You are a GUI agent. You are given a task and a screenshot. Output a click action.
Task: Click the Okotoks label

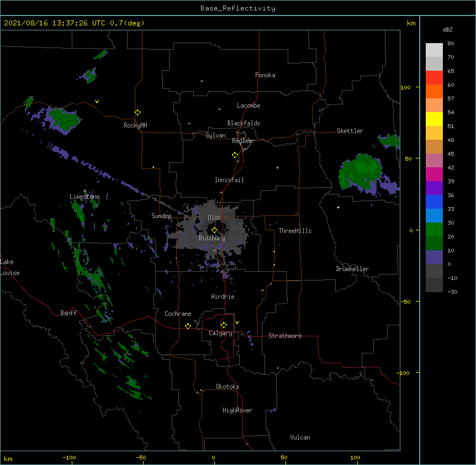(x=228, y=387)
